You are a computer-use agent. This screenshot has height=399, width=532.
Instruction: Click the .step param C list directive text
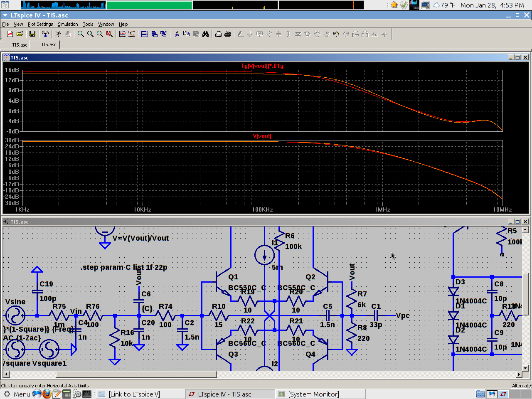point(124,267)
